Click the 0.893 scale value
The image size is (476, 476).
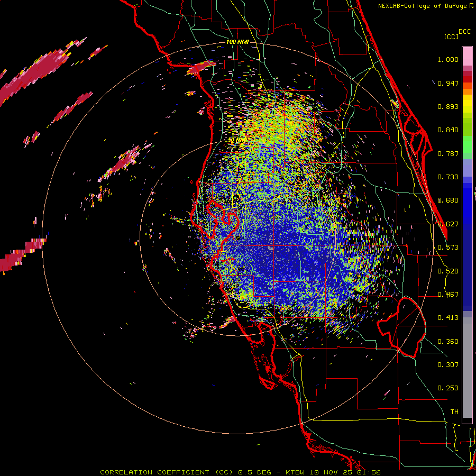tap(448, 106)
